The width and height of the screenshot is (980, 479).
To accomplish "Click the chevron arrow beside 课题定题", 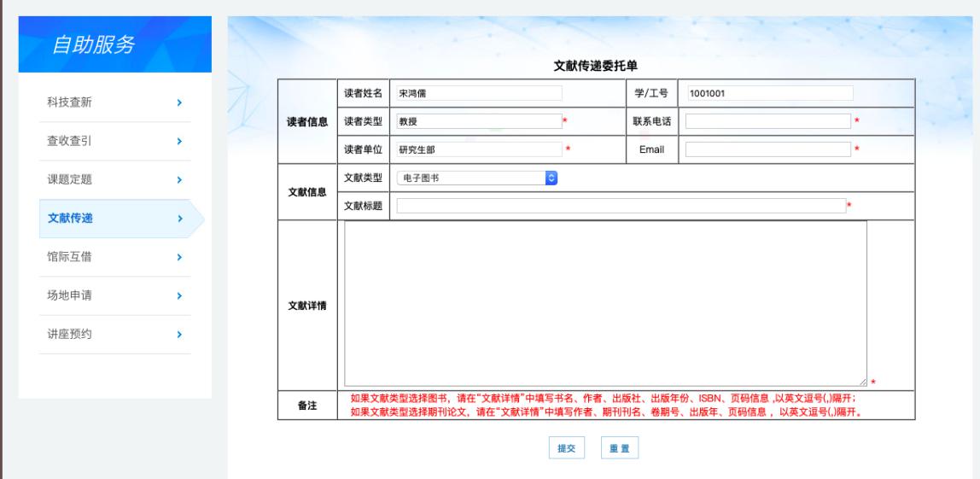I will (x=179, y=180).
